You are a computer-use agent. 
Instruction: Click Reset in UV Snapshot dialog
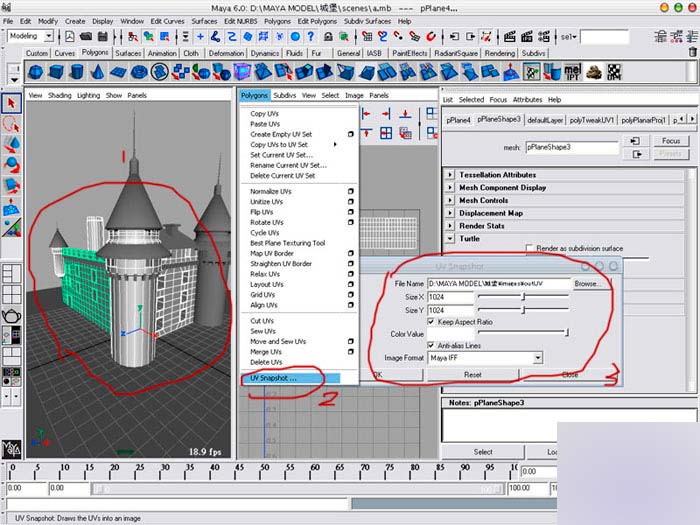click(x=473, y=375)
